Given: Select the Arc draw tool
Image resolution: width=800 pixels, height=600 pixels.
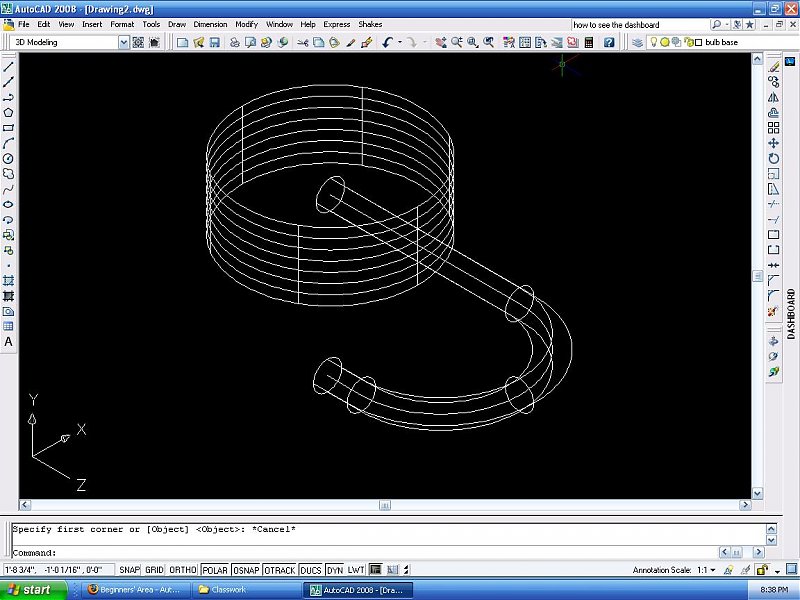Looking at the screenshot, I should coord(8,143).
